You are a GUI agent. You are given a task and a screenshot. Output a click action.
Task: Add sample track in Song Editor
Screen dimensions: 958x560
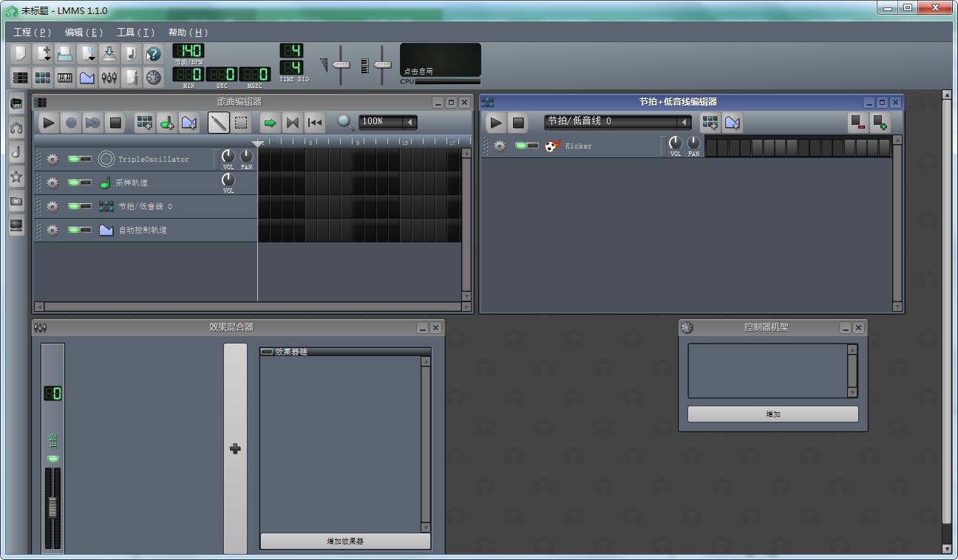167,123
